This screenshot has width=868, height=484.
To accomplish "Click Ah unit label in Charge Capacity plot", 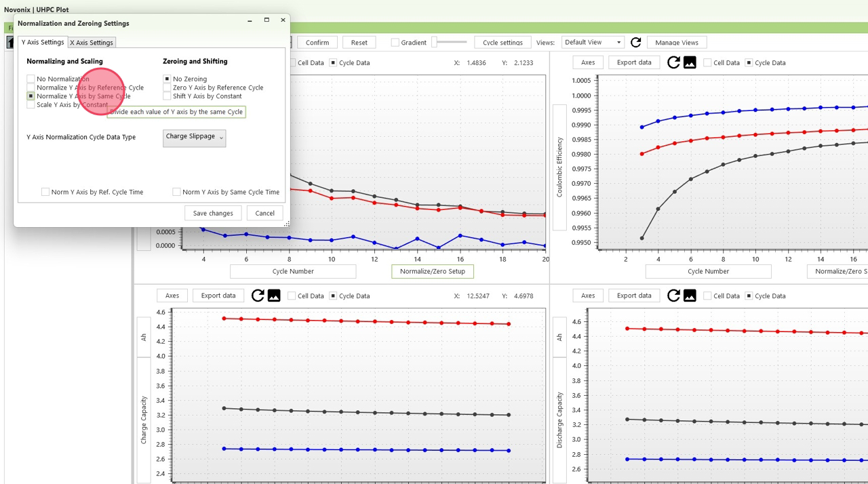I will (144, 336).
